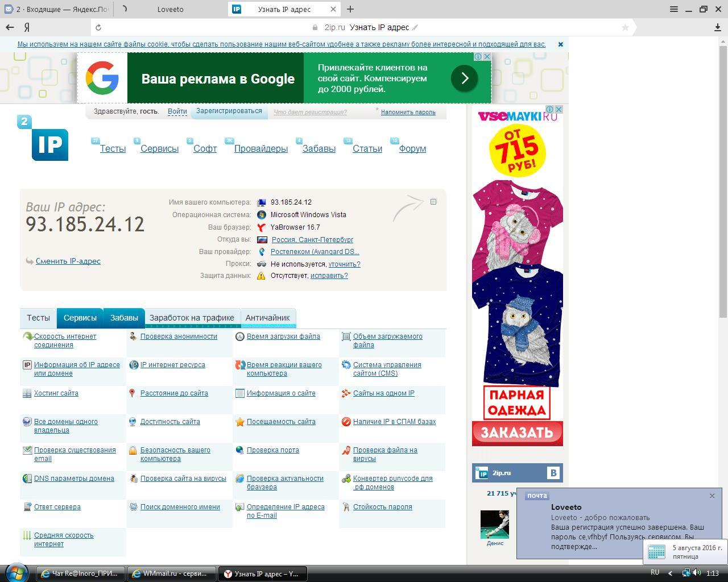
Task: Click the RU language indicator
Action: (655, 572)
